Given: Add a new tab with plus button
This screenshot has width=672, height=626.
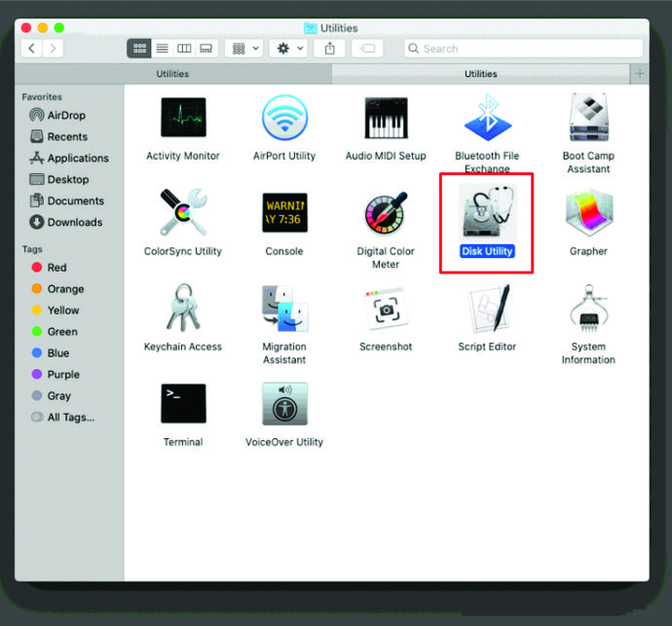Looking at the screenshot, I should tap(640, 74).
